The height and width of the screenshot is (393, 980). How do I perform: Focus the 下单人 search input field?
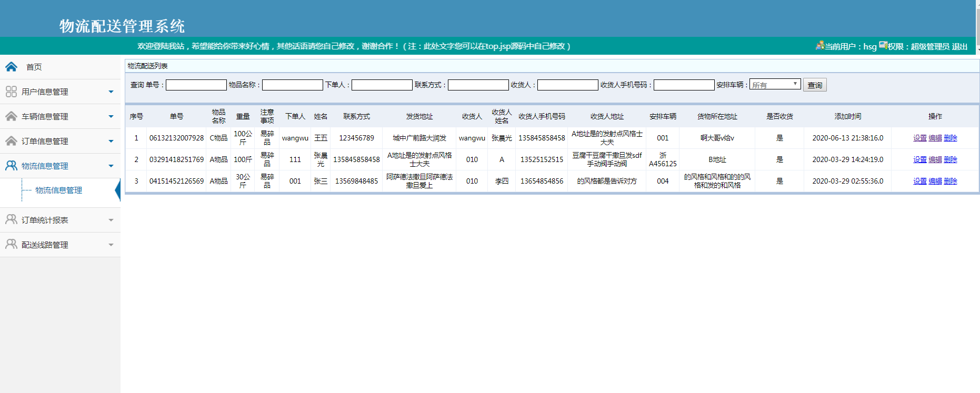(x=382, y=85)
